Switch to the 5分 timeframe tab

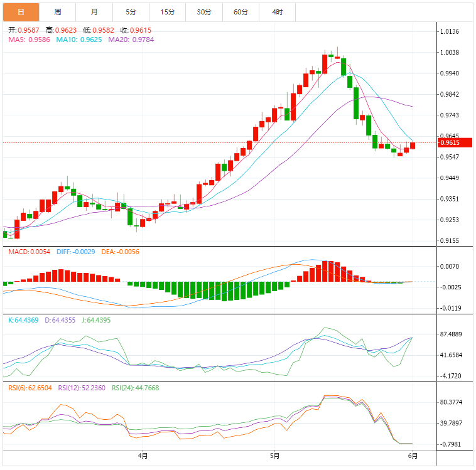tap(131, 12)
